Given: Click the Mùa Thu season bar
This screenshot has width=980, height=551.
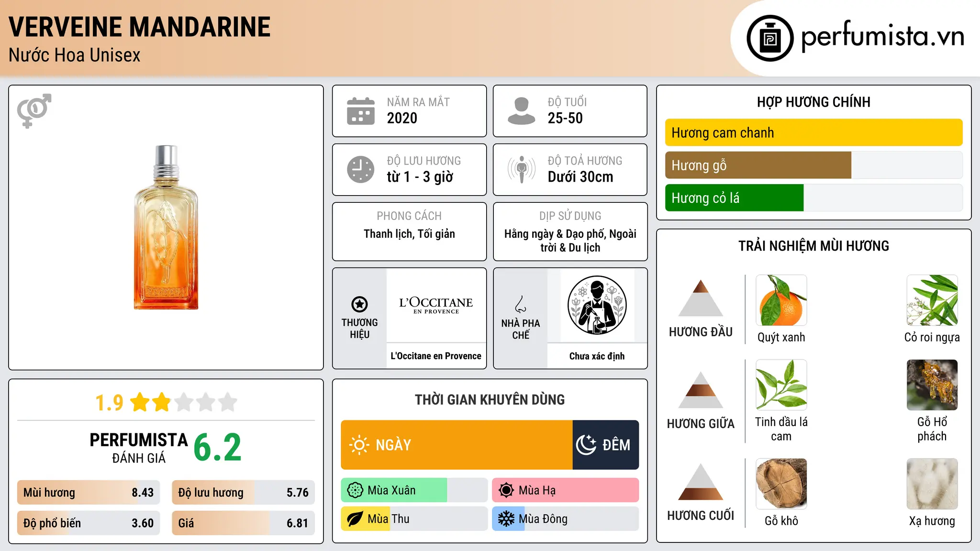Looking at the screenshot, I should click(414, 519).
